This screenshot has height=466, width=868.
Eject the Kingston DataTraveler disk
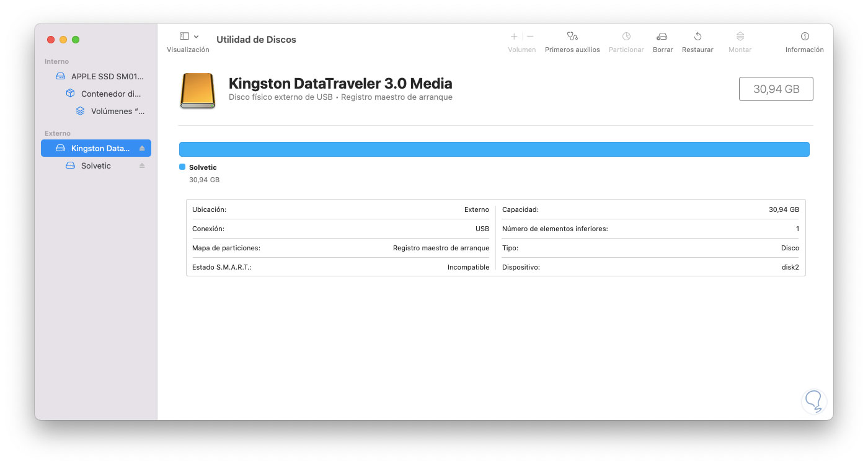[142, 148]
